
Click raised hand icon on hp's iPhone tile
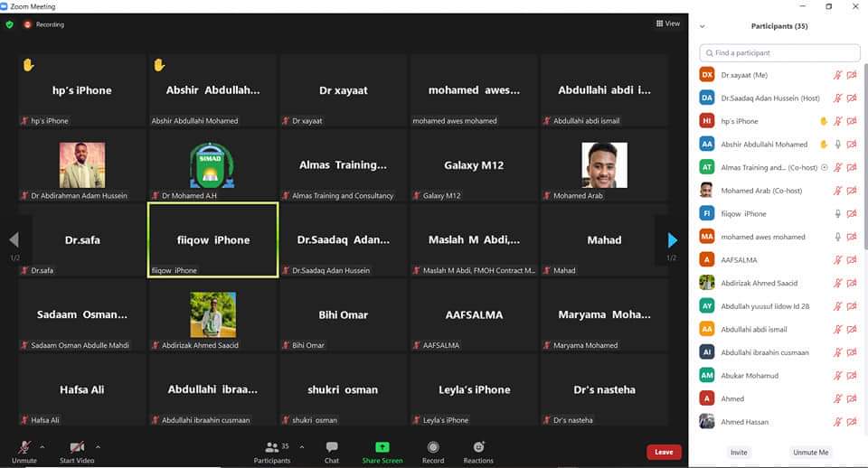coord(28,65)
